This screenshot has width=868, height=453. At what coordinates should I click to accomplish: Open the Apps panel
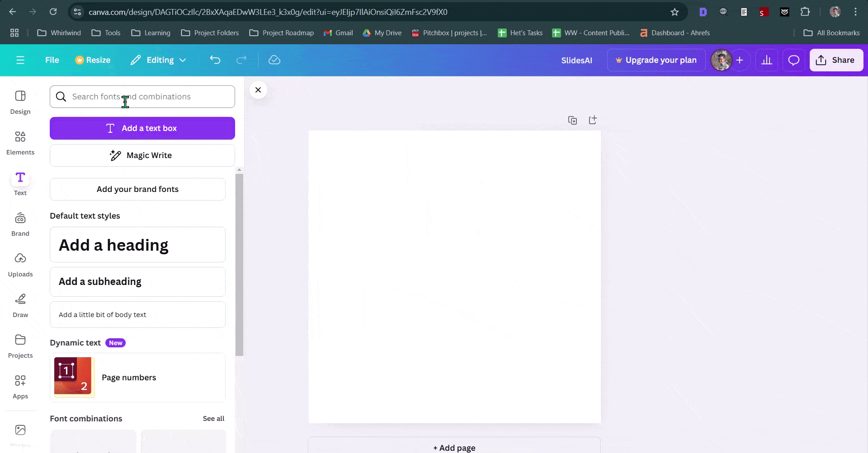coord(20,387)
